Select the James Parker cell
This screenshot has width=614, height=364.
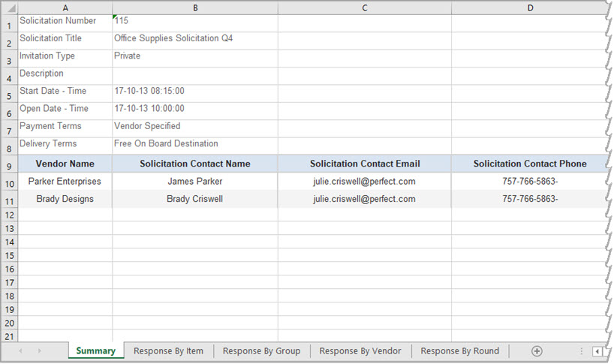click(195, 182)
